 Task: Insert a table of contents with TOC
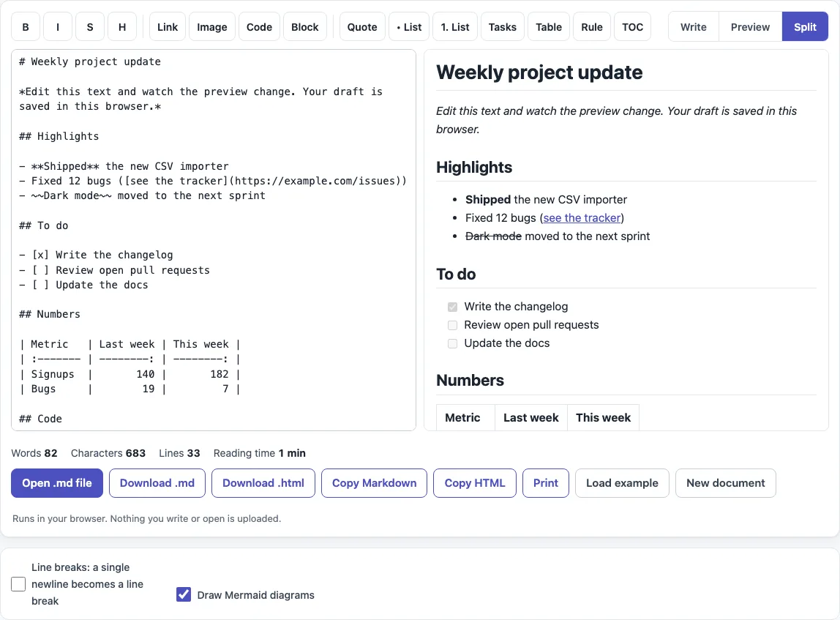click(x=633, y=27)
